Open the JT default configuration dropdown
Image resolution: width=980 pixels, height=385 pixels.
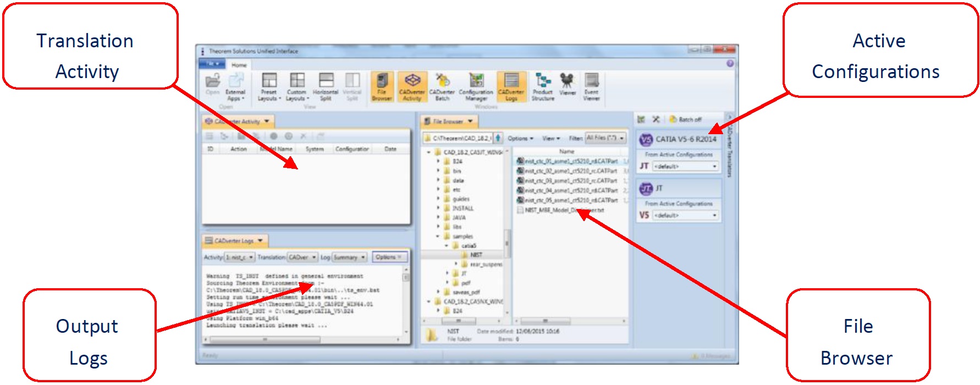tap(685, 166)
